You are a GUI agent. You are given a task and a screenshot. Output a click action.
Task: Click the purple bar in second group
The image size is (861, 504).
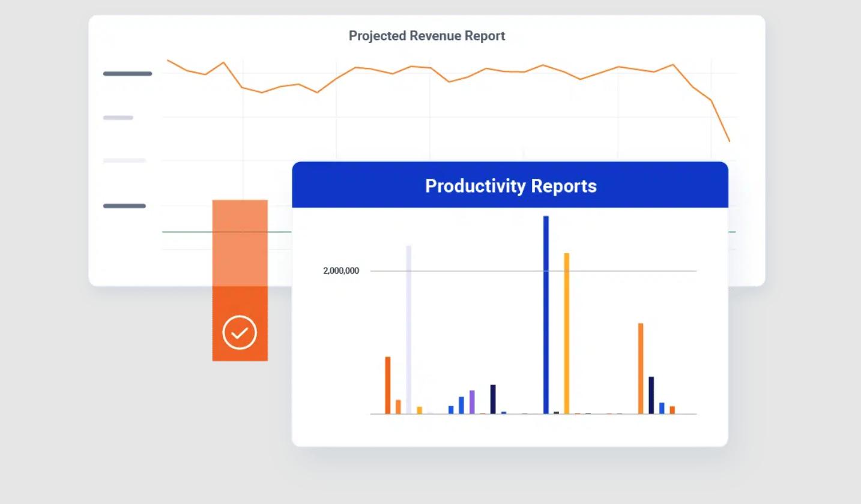[472, 402]
